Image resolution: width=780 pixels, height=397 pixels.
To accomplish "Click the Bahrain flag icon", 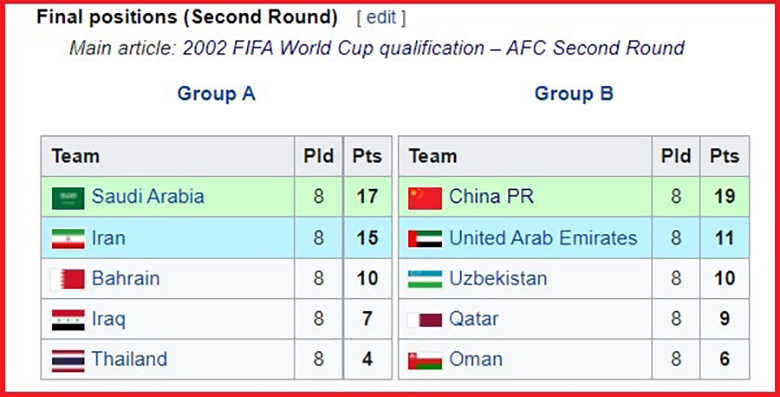I will click(x=68, y=279).
